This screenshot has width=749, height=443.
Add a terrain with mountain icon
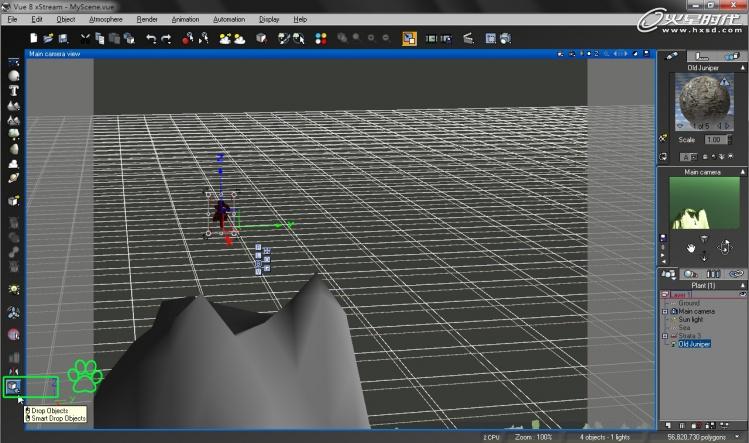click(14, 105)
